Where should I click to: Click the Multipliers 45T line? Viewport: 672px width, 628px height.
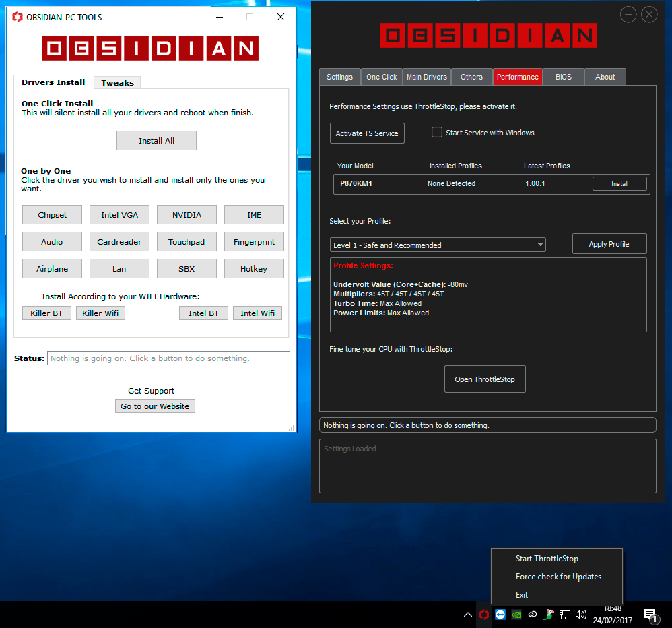(x=389, y=294)
